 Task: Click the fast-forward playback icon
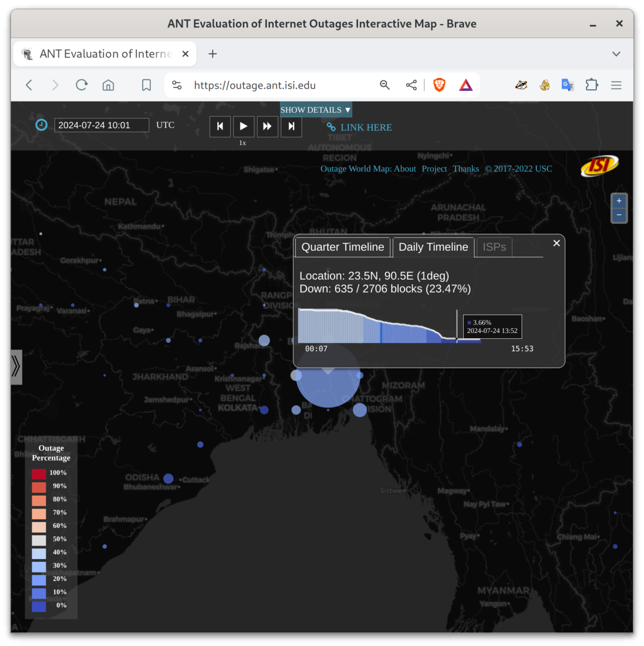pos(267,126)
